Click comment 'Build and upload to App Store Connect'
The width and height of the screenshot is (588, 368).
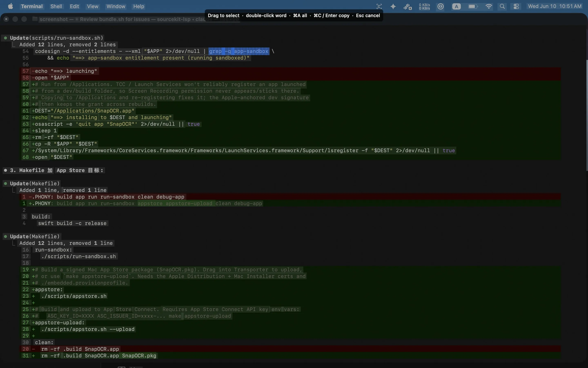pos(166,309)
